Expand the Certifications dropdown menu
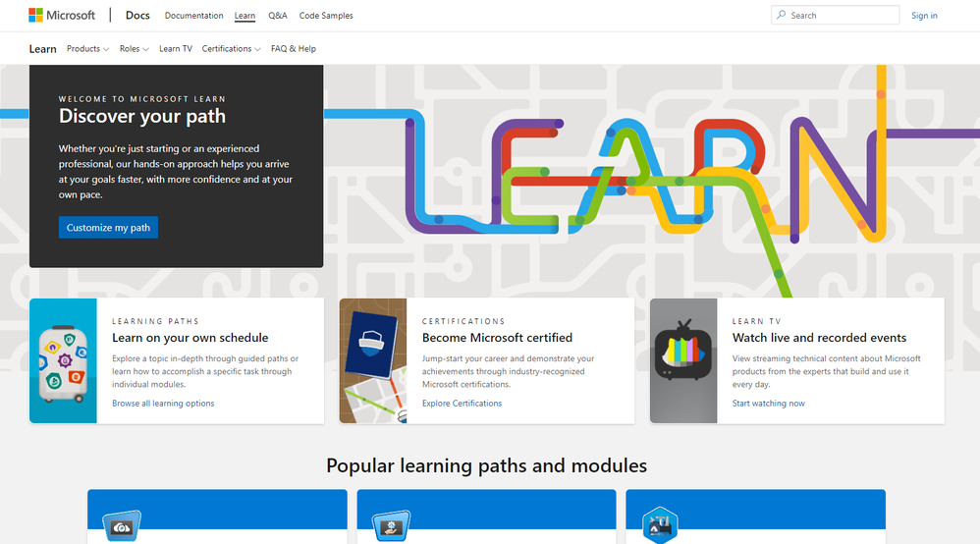Screen dimensions: 980x544 [231, 49]
